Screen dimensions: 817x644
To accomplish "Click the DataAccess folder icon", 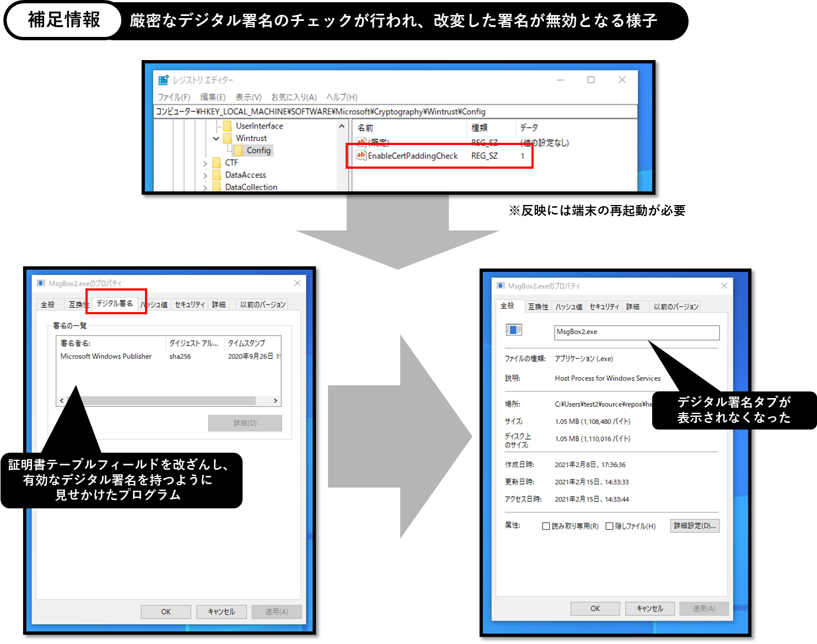I will [x=217, y=175].
